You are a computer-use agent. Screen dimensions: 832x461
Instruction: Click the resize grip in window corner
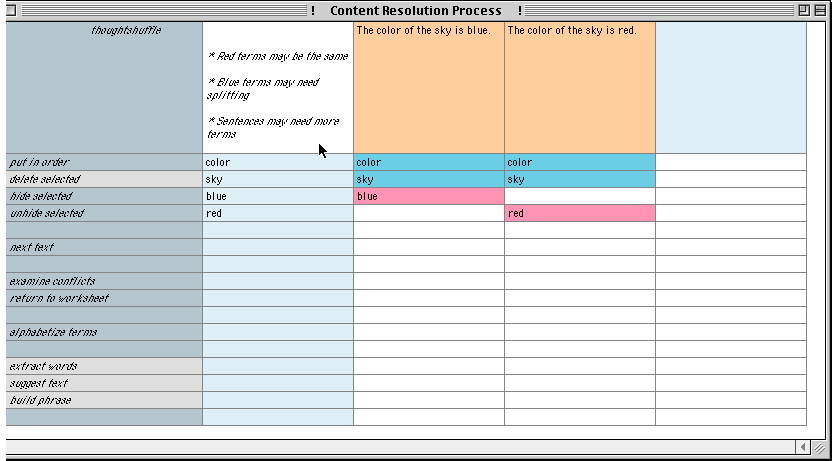[821, 446]
